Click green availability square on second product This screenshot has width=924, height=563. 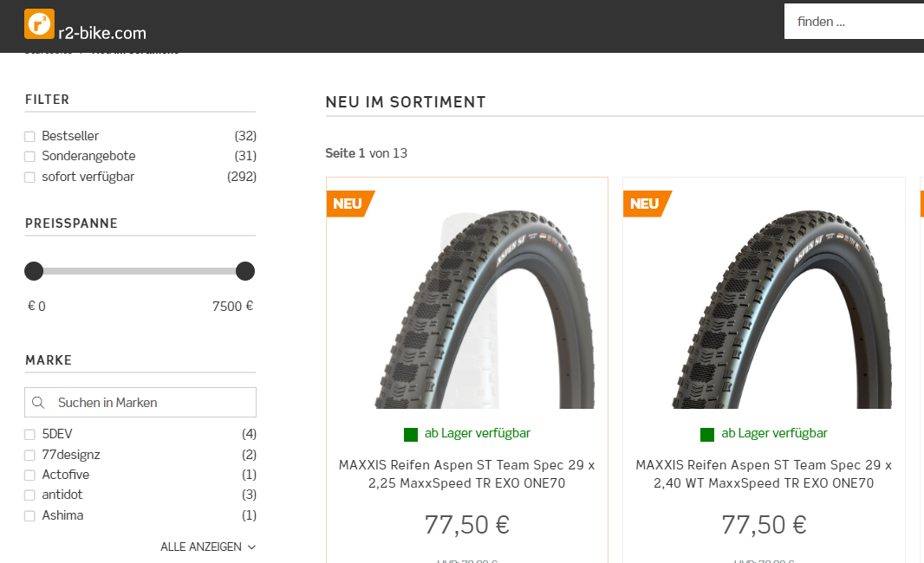(x=707, y=434)
